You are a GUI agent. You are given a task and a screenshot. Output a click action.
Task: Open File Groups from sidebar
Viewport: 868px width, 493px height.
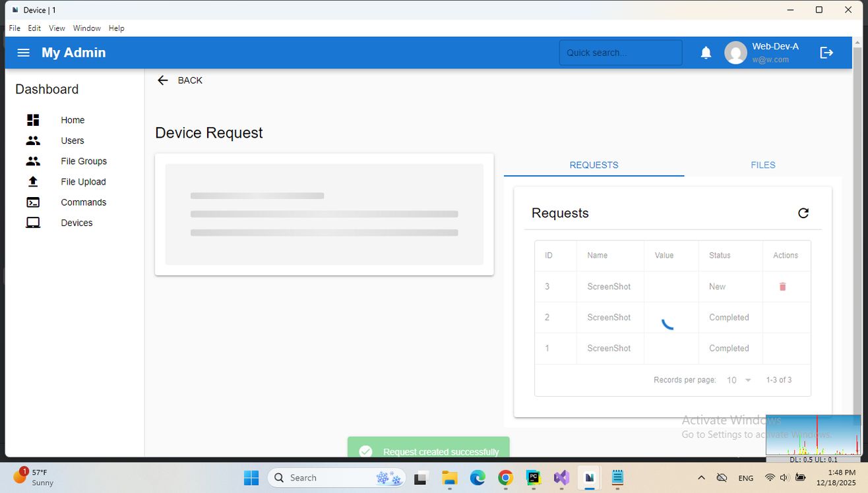tap(84, 161)
